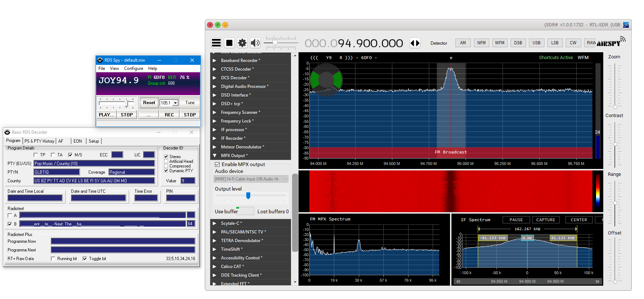Switch to the Setup tab
Screen dimensions: 644x299
coord(94,141)
